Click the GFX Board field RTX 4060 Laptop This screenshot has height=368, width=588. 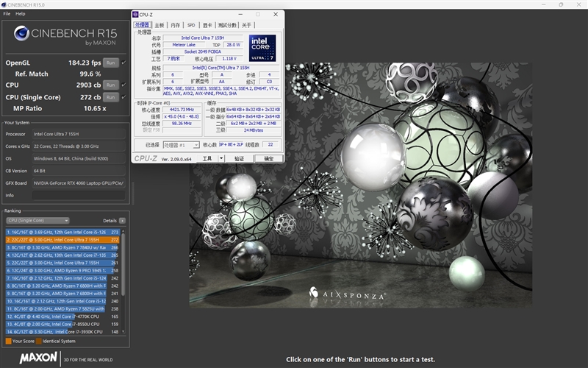click(x=79, y=183)
